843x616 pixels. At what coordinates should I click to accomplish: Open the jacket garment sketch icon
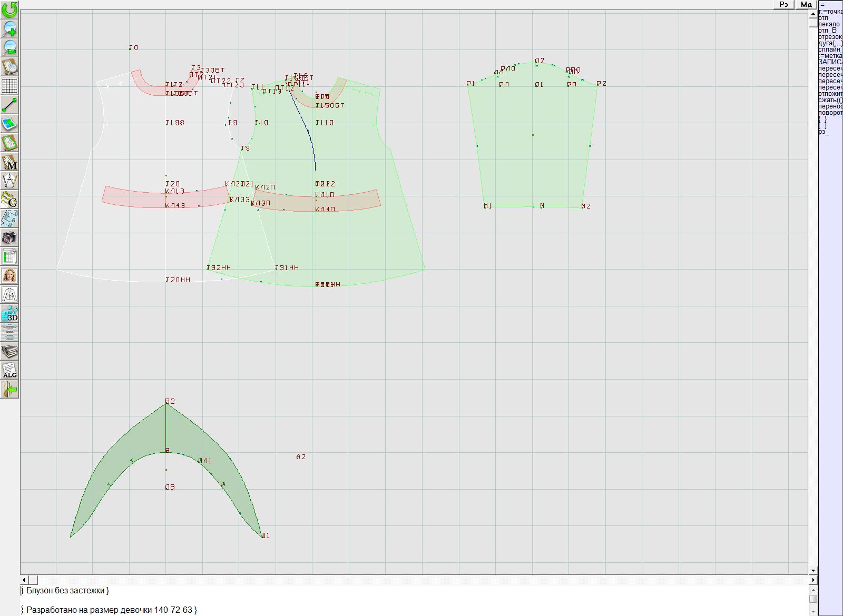9,295
